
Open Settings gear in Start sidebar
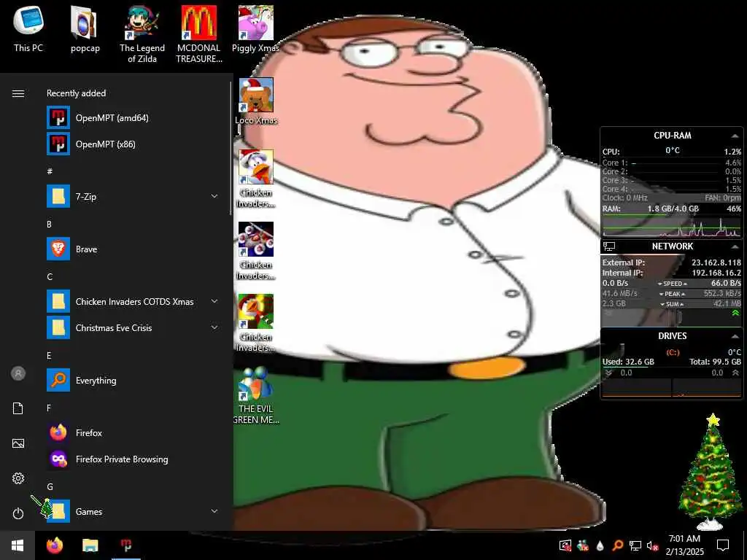[18, 478]
